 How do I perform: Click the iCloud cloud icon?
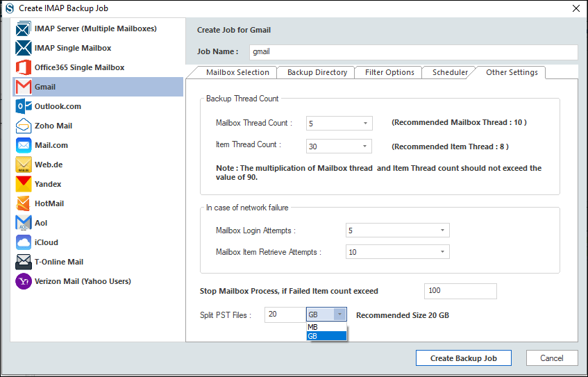coord(23,242)
